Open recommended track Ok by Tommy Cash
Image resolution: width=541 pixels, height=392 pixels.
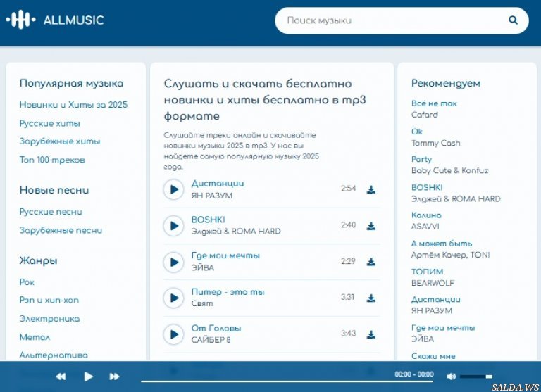pyautogui.click(x=417, y=132)
